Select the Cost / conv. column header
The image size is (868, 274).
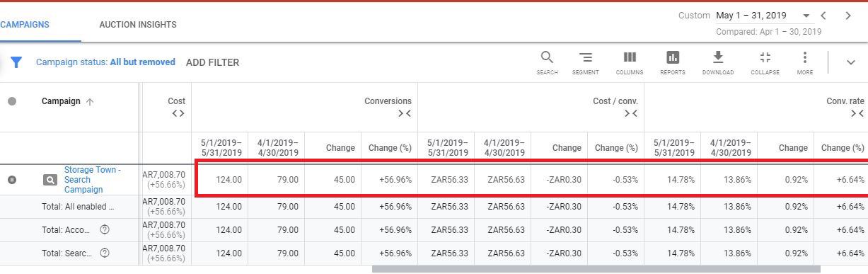pyautogui.click(x=615, y=101)
